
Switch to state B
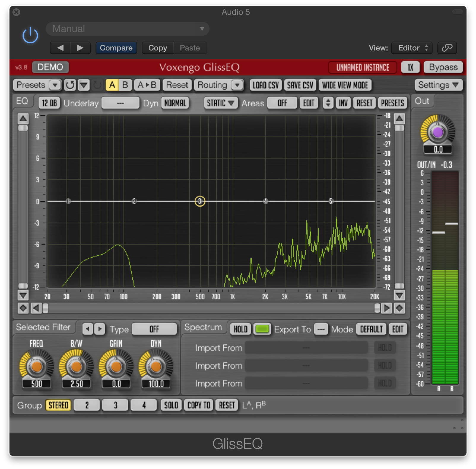125,85
